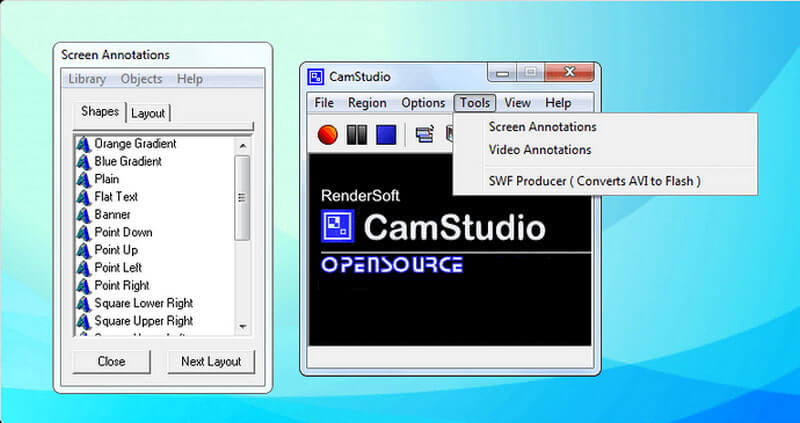The image size is (800, 423).
Task: Open the Region menu
Action: coord(367,103)
